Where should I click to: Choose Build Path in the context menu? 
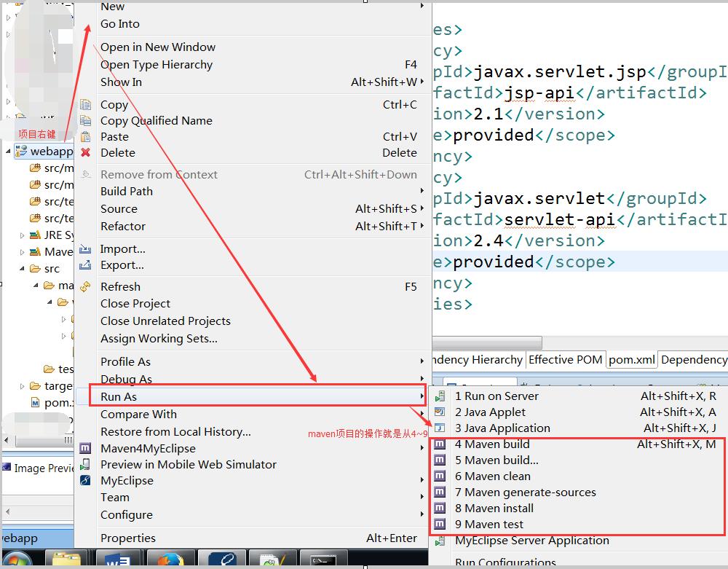[x=127, y=192]
